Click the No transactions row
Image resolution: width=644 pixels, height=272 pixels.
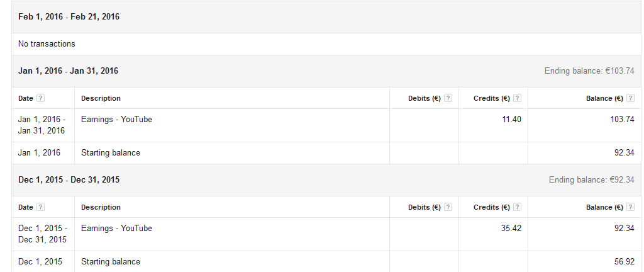pos(47,44)
